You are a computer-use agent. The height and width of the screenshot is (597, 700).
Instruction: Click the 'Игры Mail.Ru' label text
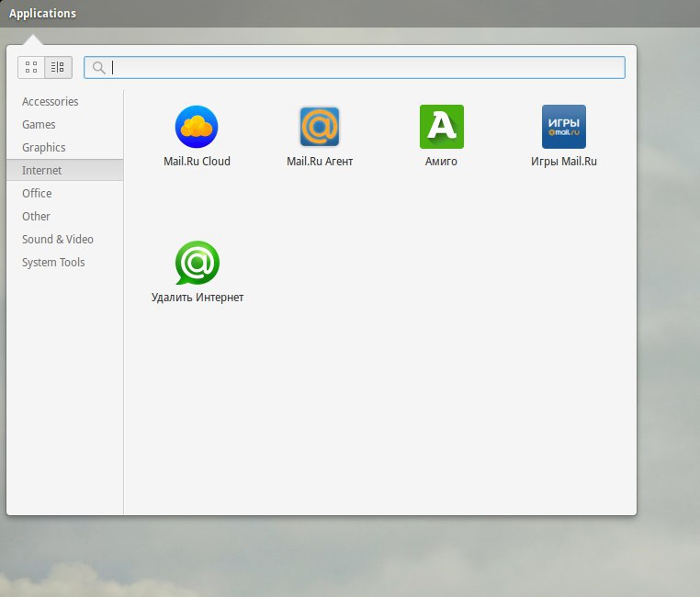click(564, 162)
